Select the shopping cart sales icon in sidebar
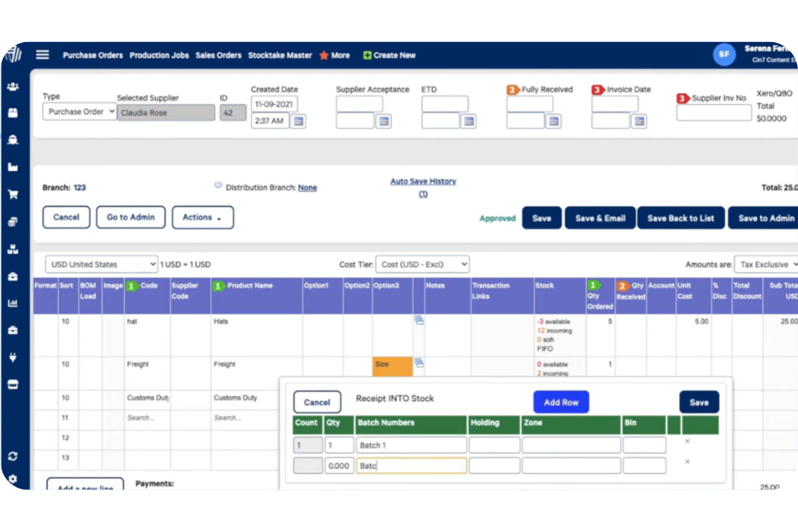 click(13, 194)
